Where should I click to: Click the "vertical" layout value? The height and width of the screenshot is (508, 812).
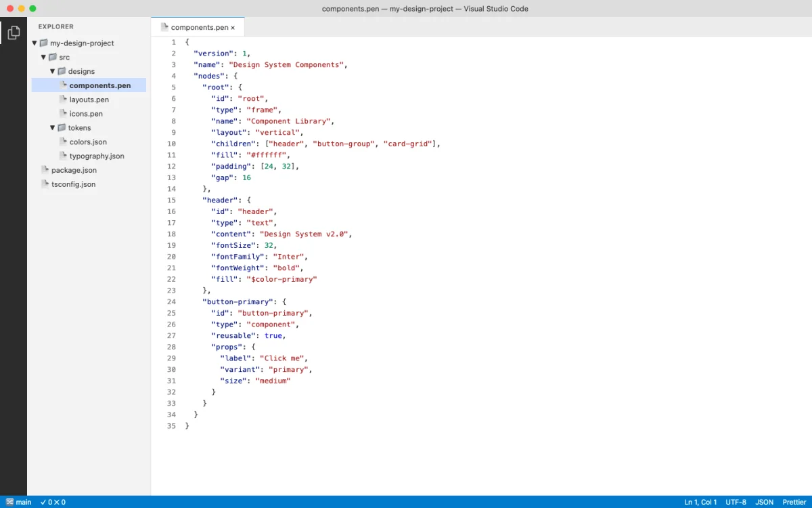pos(278,132)
